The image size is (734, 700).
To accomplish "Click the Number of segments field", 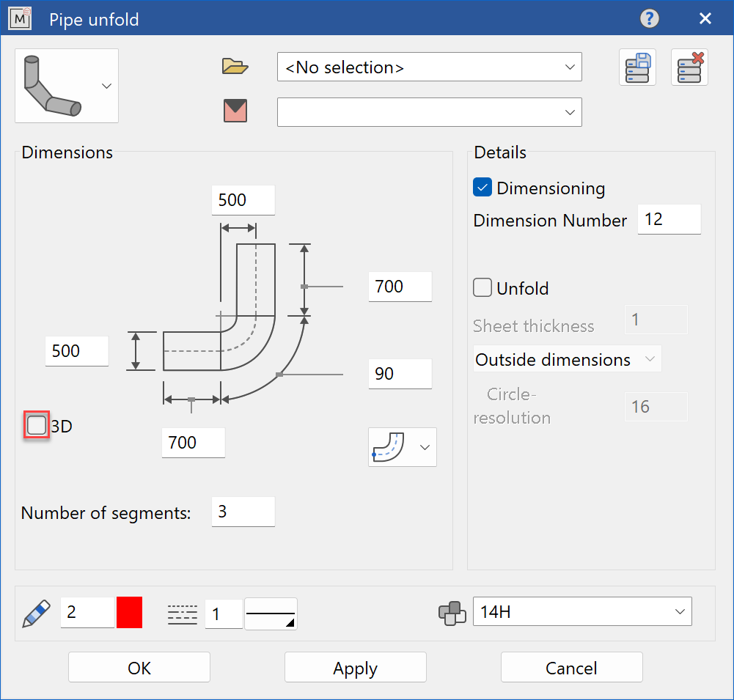I will [x=243, y=512].
